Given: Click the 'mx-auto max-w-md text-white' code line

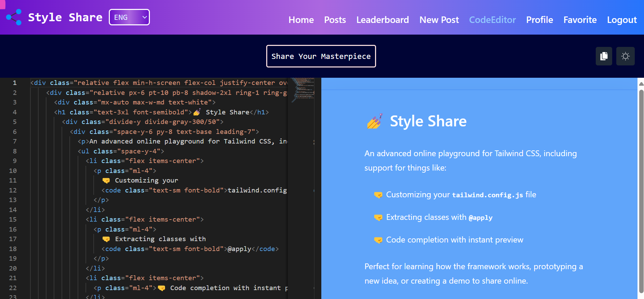Looking at the screenshot, I should 135,102.
